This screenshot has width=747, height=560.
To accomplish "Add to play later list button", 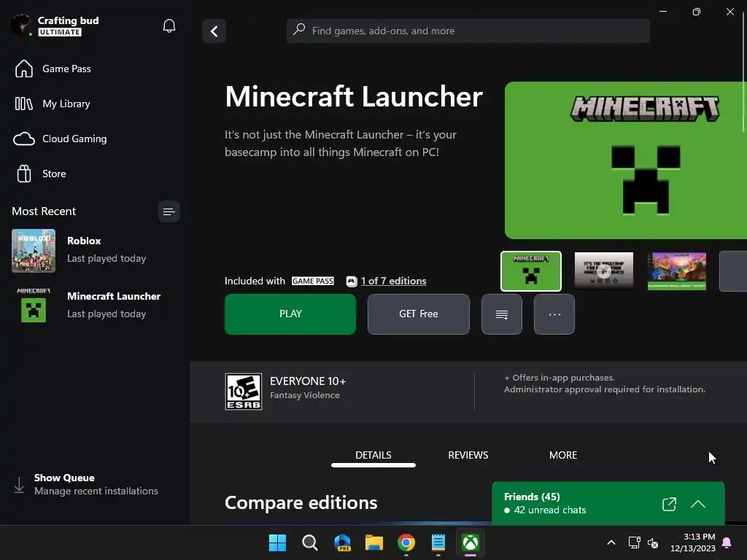I will click(502, 314).
